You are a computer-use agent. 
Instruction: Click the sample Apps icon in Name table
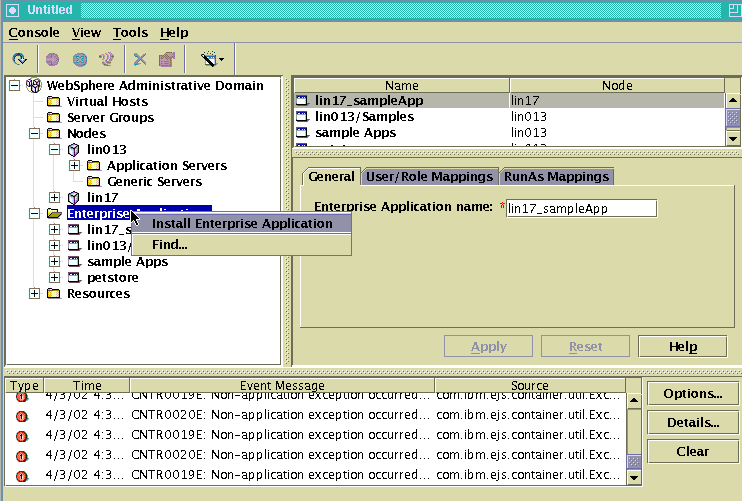coord(302,132)
